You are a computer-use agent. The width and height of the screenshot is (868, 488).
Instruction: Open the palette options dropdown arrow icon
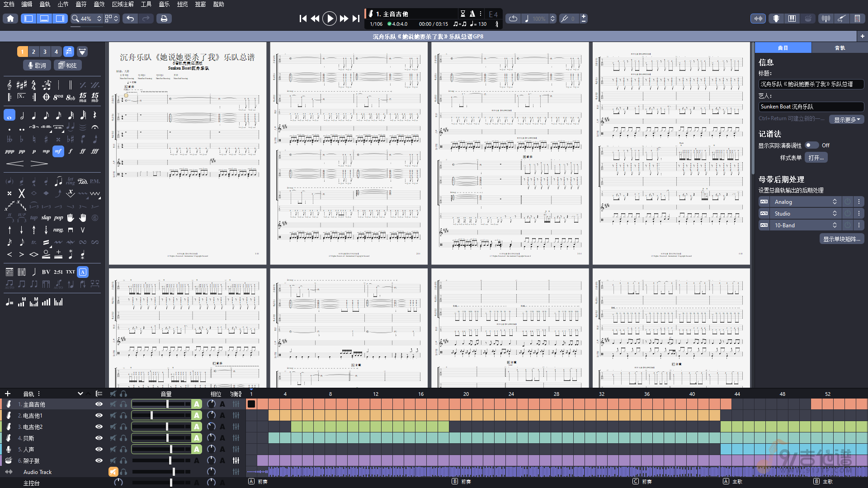point(82,52)
